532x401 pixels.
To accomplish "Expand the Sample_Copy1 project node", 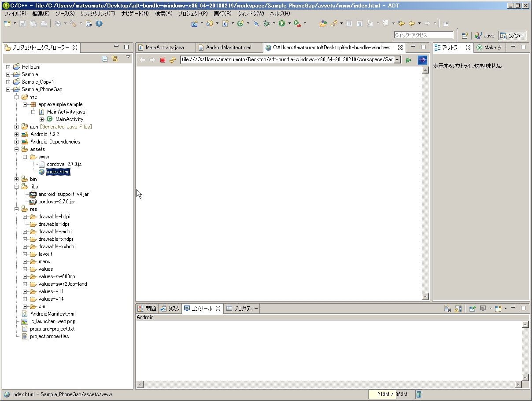I will (8, 82).
